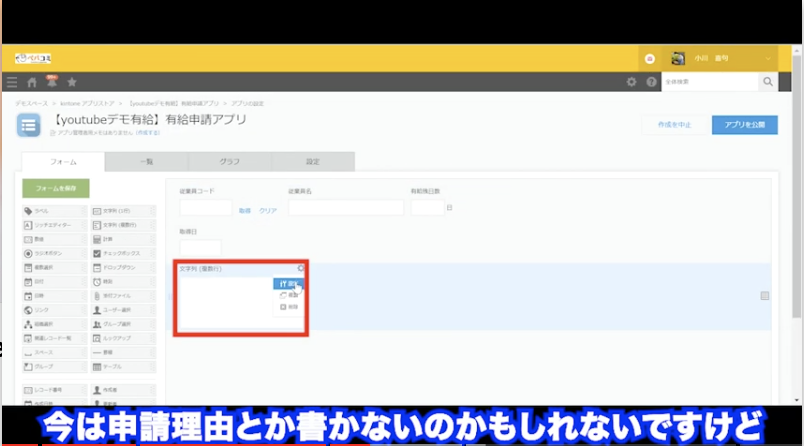Image resolution: width=804 pixels, height=446 pixels.
Task: Click the home icon in the toolbar
Action: (x=32, y=82)
